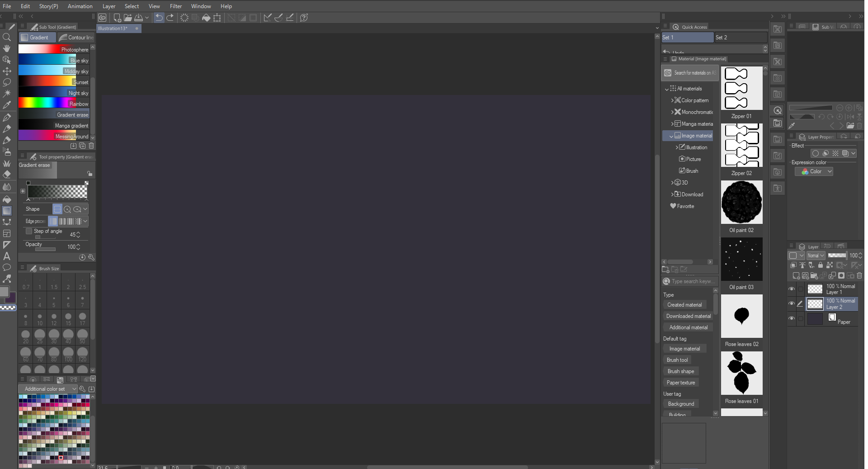Click the Created material filter button
This screenshot has width=868, height=469.
[684, 305]
